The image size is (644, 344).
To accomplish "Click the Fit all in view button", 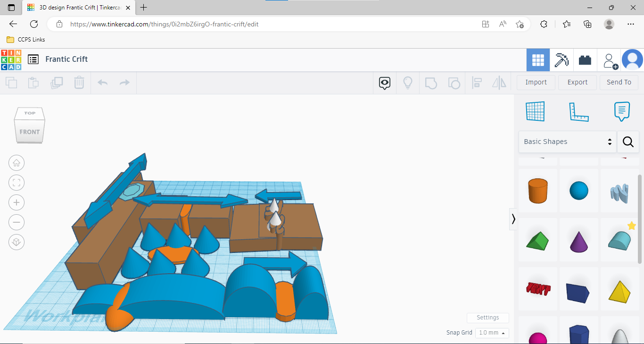I will point(17,183).
